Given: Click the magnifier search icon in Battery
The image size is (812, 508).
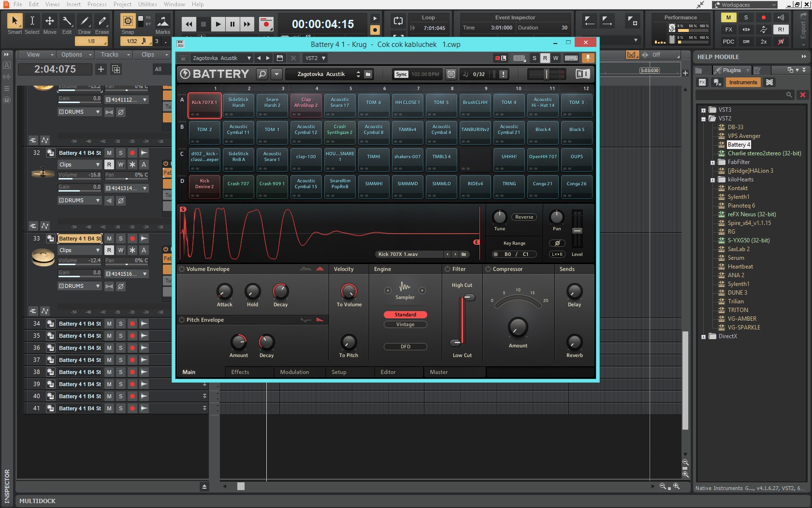Looking at the screenshot, I should tap(262, 74).
